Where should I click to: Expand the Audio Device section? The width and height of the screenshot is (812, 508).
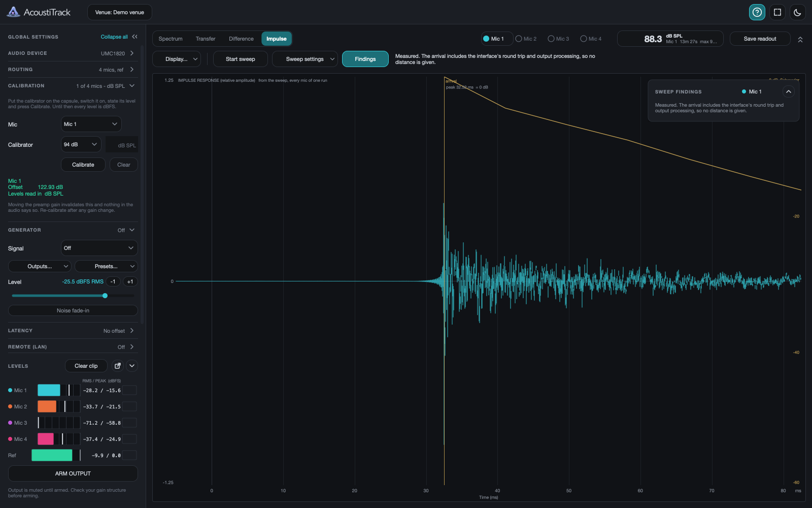pyautogui.click(x=73, y=53)
